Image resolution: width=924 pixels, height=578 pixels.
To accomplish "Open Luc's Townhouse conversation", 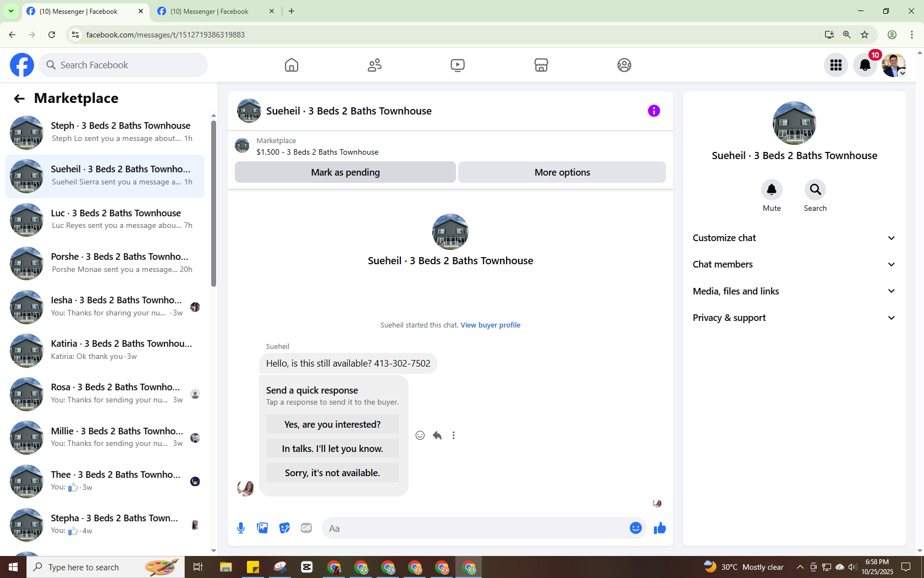I will pyautogui.click(x=105, y=220).
